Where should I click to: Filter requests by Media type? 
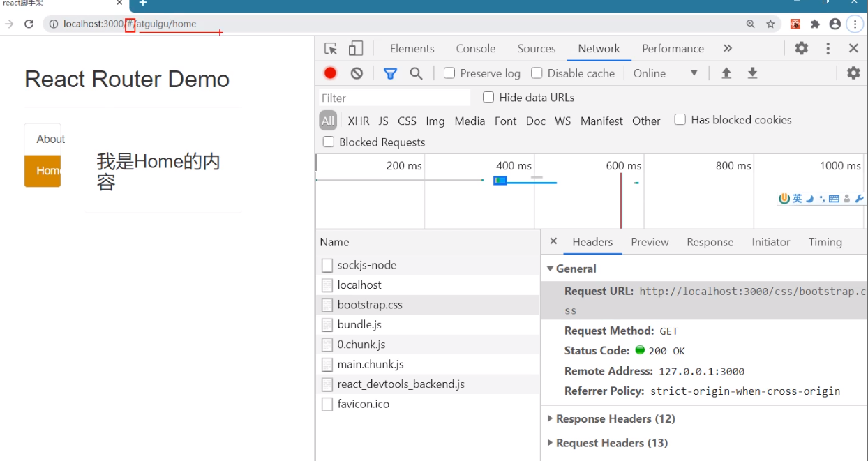[x=470, y=121]
